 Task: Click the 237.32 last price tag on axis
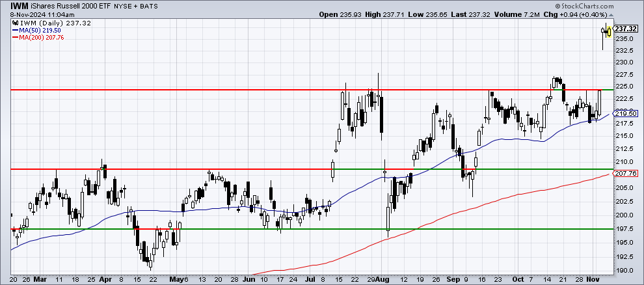point(626,29)
